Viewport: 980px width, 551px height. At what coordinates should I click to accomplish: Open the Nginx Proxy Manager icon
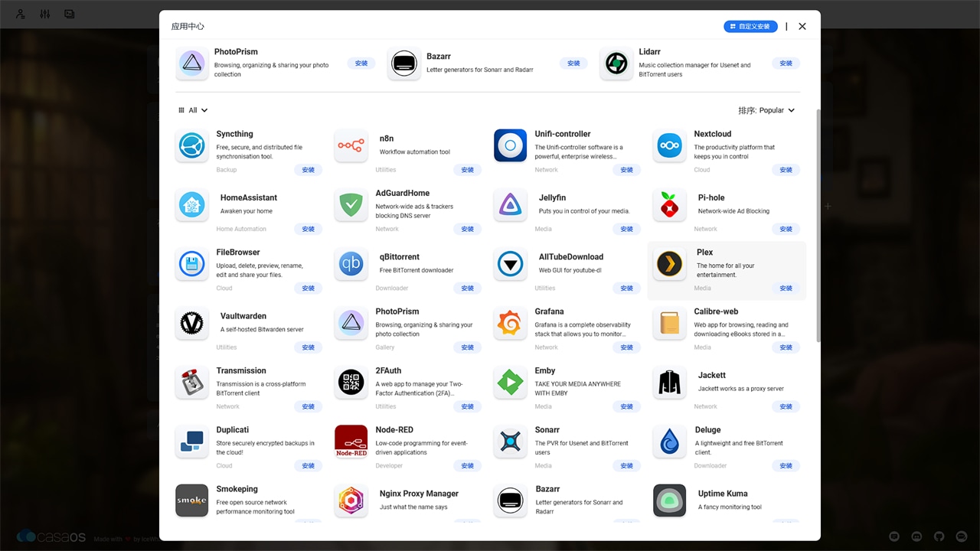(x=351, y=500)
